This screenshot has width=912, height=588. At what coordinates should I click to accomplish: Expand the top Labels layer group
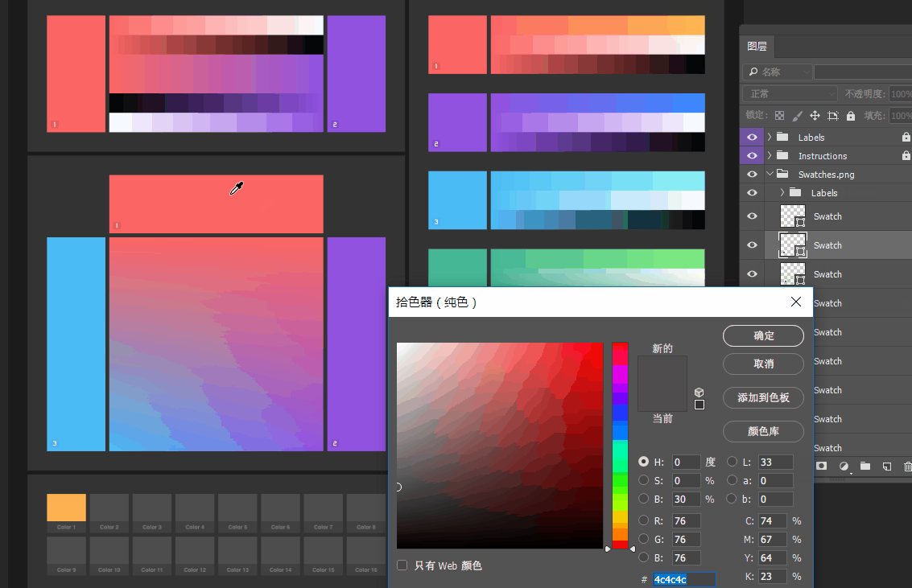pos(770,138)
